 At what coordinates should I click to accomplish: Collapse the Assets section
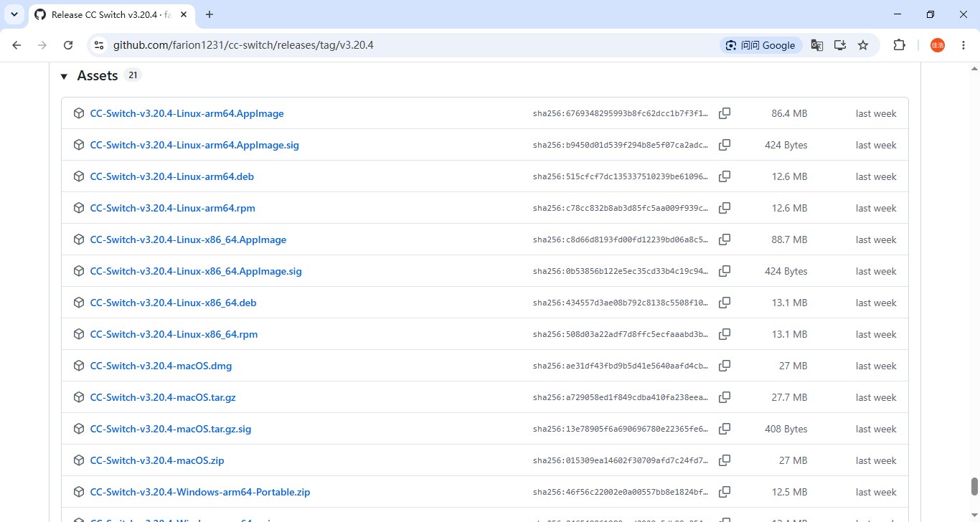click(64, 76)
